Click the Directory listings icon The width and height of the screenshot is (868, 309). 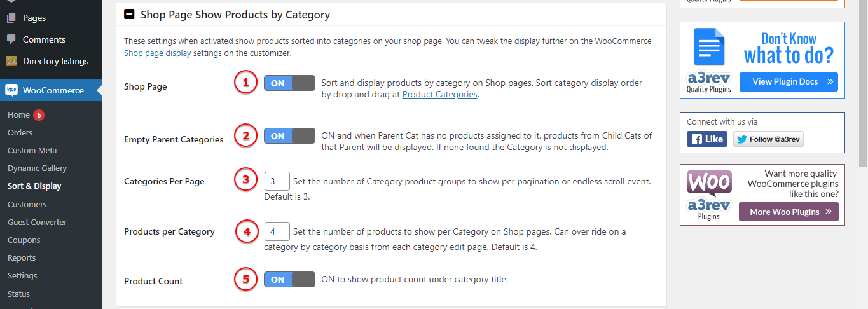click(x=11, y=61)
